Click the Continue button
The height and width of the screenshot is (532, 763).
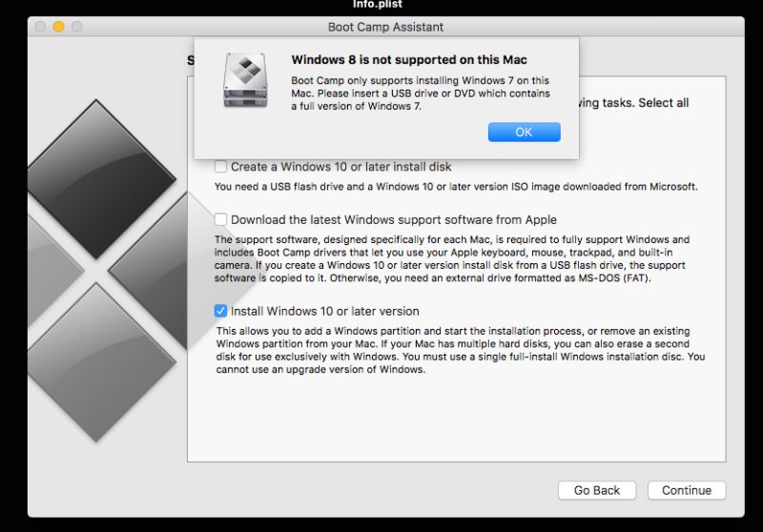click(x=687, y=490)
